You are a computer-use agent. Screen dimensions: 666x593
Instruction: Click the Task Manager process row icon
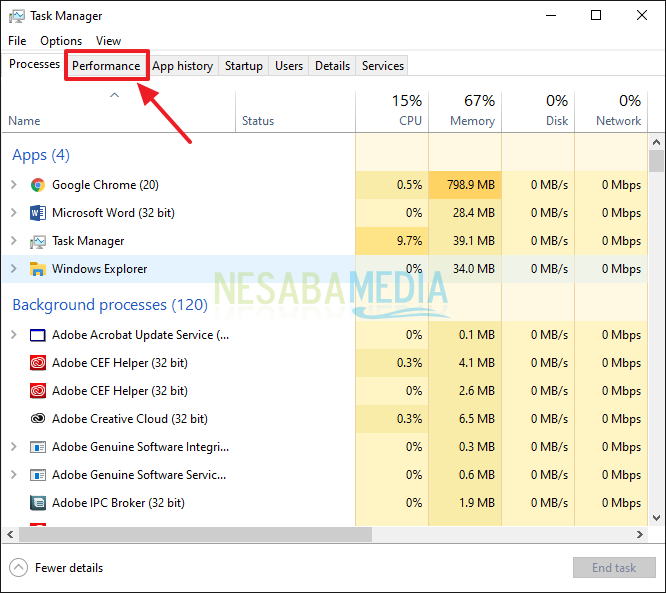[x=38, y=241]
